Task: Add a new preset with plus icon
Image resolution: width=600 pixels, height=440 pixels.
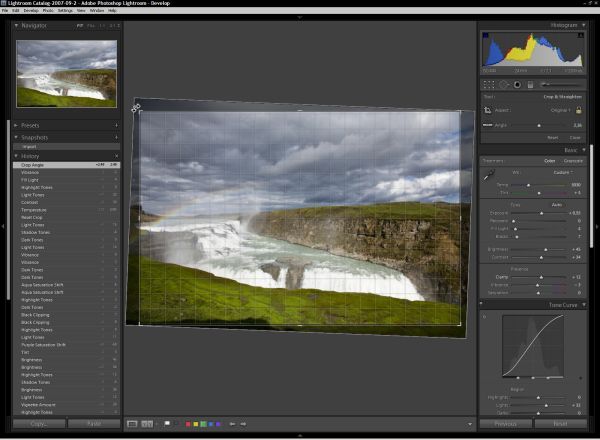Action: tap(116, 125)
